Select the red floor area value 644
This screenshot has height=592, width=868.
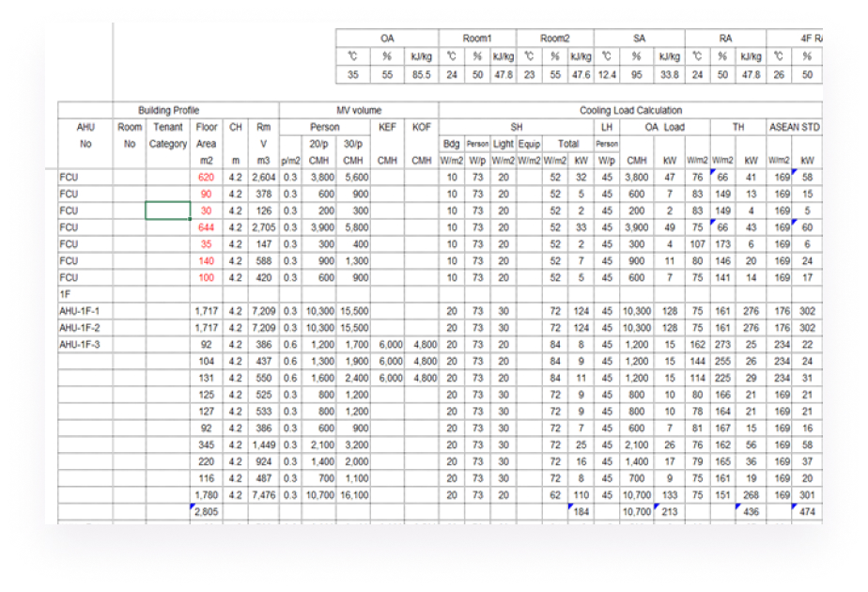(x=206, y=228)
